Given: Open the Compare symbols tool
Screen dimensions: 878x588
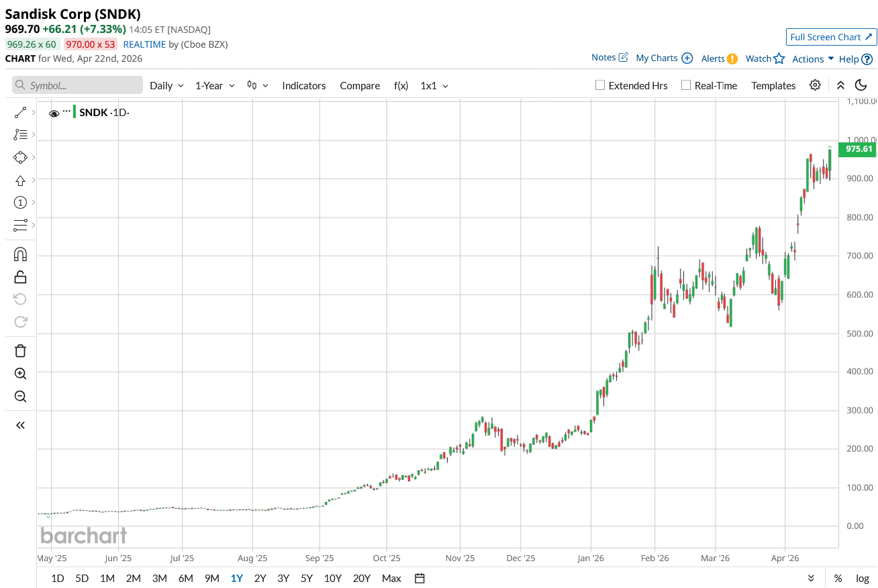Looking at the screenshot, I should 360,85.
